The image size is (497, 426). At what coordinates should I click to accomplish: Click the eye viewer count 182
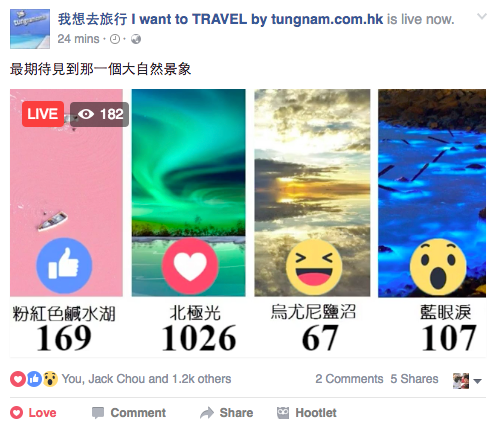click(x=99, y=114)
